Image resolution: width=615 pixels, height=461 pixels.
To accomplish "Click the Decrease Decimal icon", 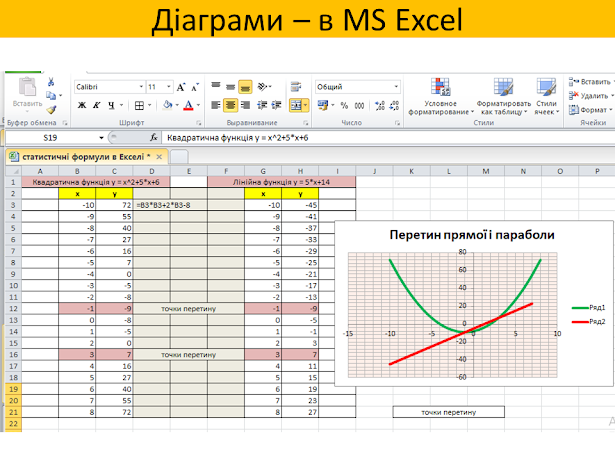I will pos(394,105).
